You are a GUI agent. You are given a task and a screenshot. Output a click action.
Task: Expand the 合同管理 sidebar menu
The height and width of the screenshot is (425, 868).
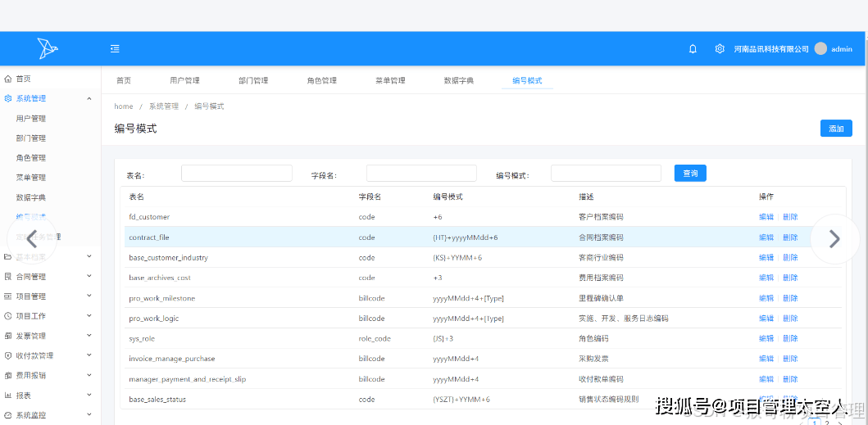point(89,277)
